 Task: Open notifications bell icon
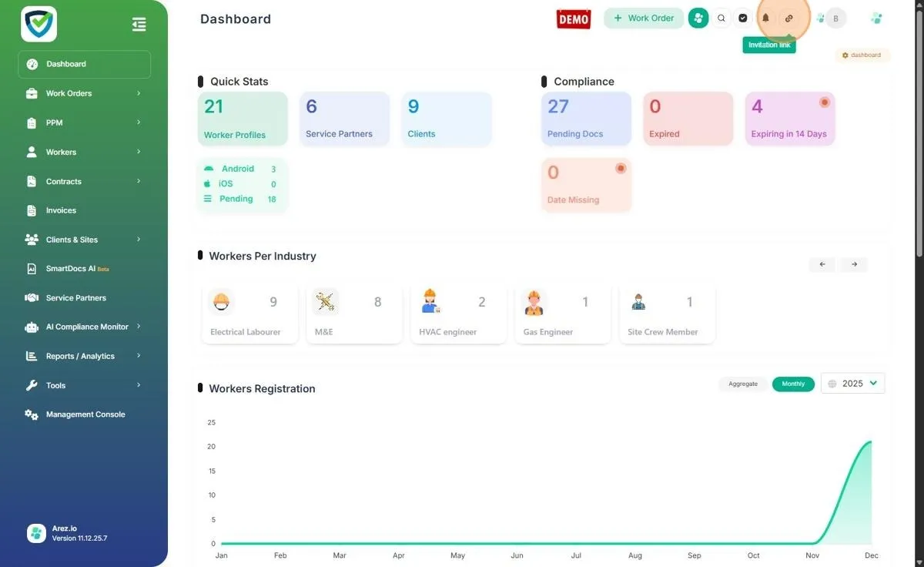(765, 18)
